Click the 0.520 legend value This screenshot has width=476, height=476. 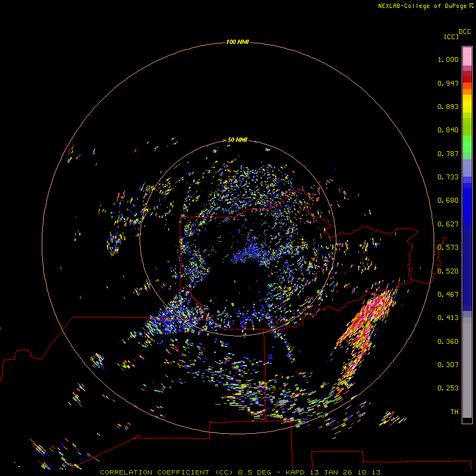448,271
